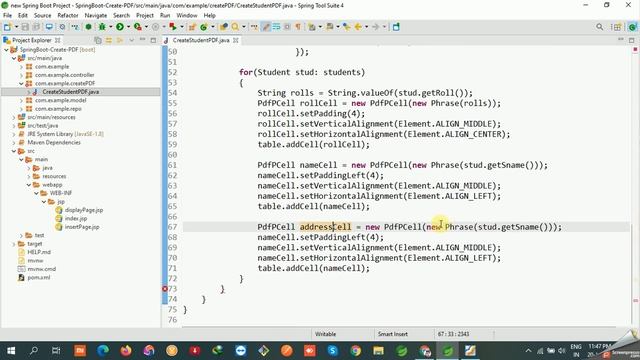Viewport: 640px width, 360px height.
Task: Click the Save toolbar icon
Action: pyautogui.click(x=25, y=27)
